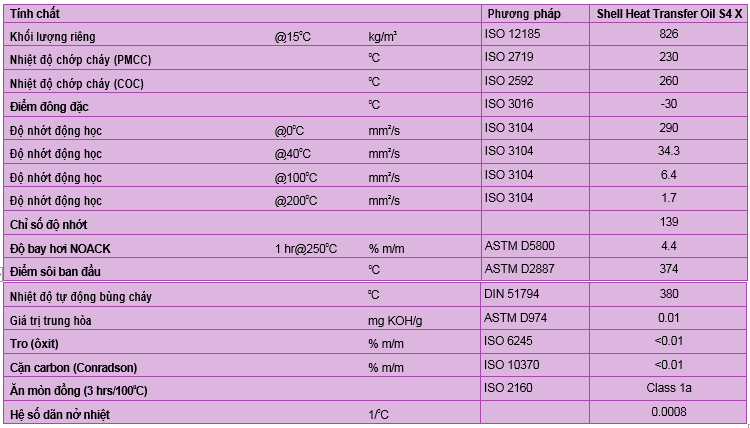Select the "Phương pháp" header cell
Screen dimensions: 750x428
(x=523, y=14)
